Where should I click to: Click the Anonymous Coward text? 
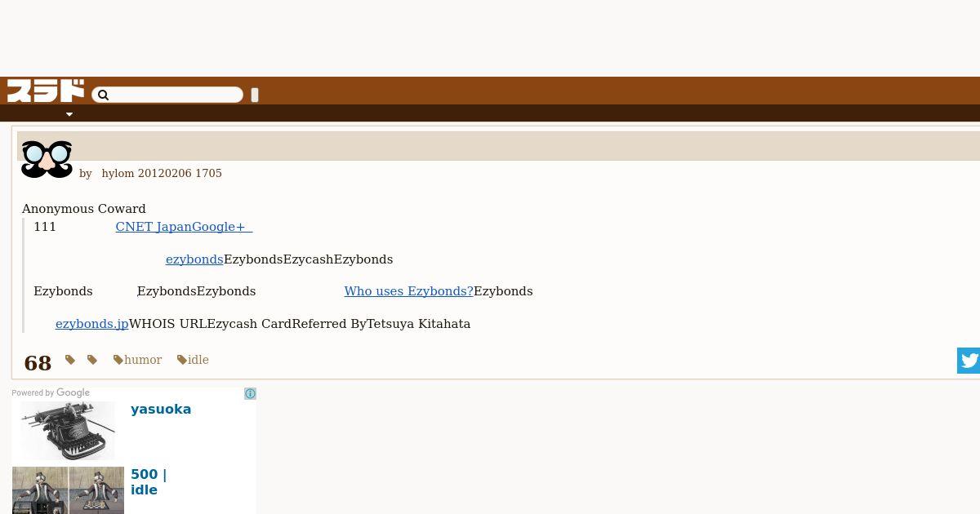[83, 209]
